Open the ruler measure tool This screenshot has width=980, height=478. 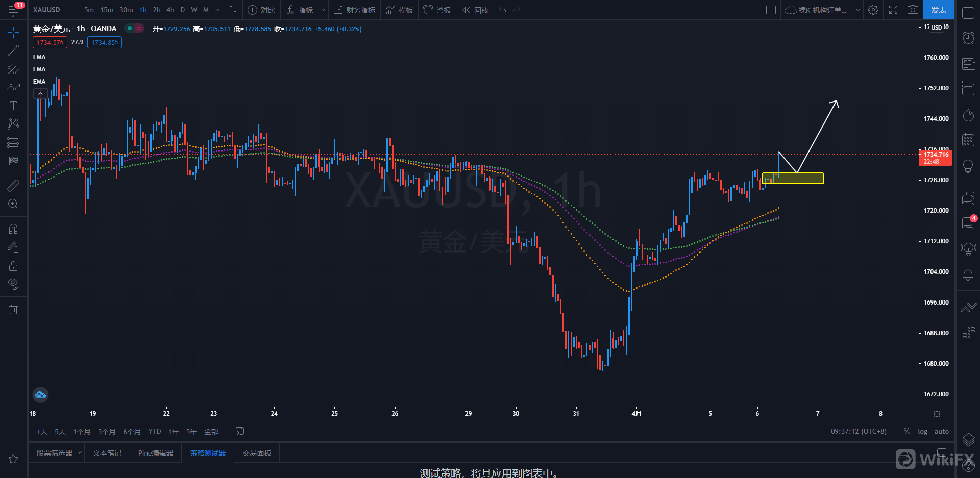click(x=13, y=186)
